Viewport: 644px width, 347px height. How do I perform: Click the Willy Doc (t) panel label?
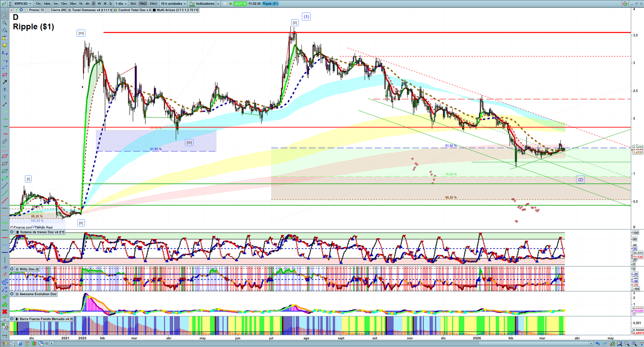point(29,269)
